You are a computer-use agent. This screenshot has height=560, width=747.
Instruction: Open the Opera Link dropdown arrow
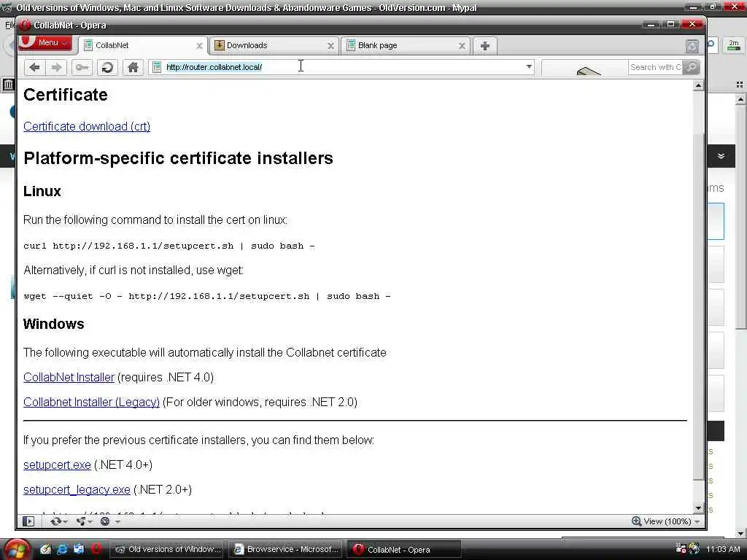click(x=66, y=522)
